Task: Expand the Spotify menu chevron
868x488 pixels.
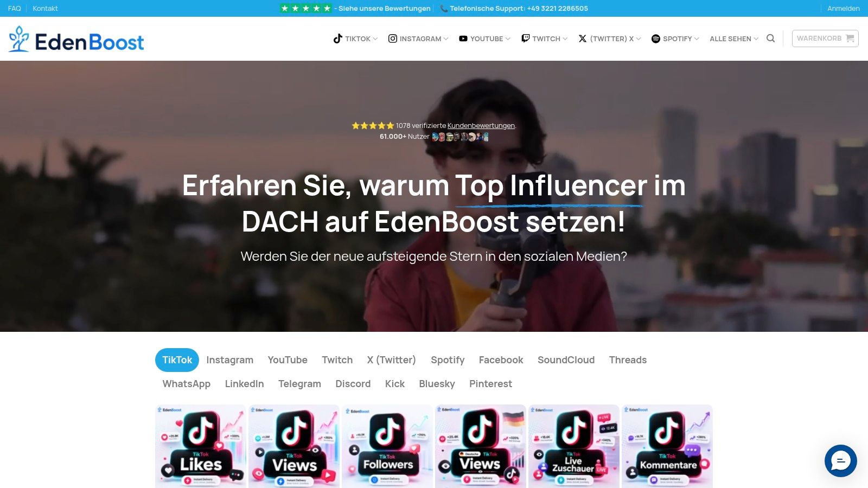Action: (x=697, y=39)
